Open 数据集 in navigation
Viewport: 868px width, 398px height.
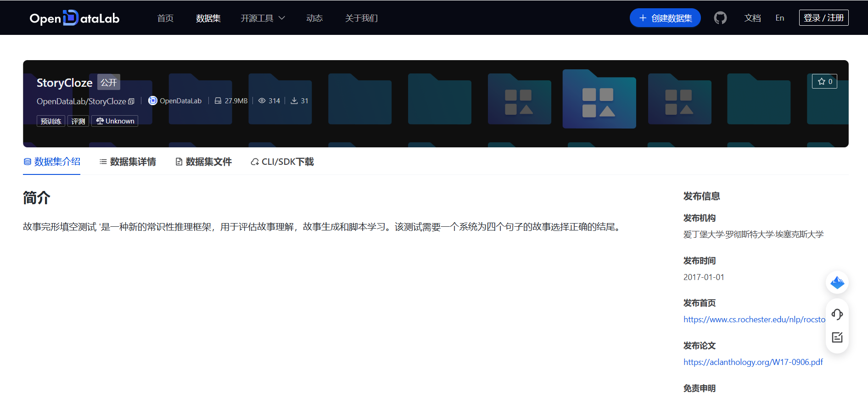tap(208, 18)
